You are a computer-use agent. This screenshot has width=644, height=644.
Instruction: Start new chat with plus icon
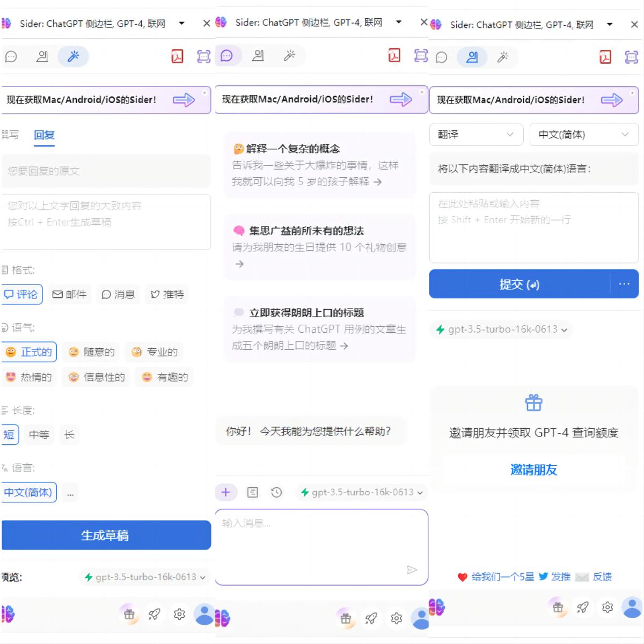click(x=226, y=492)
